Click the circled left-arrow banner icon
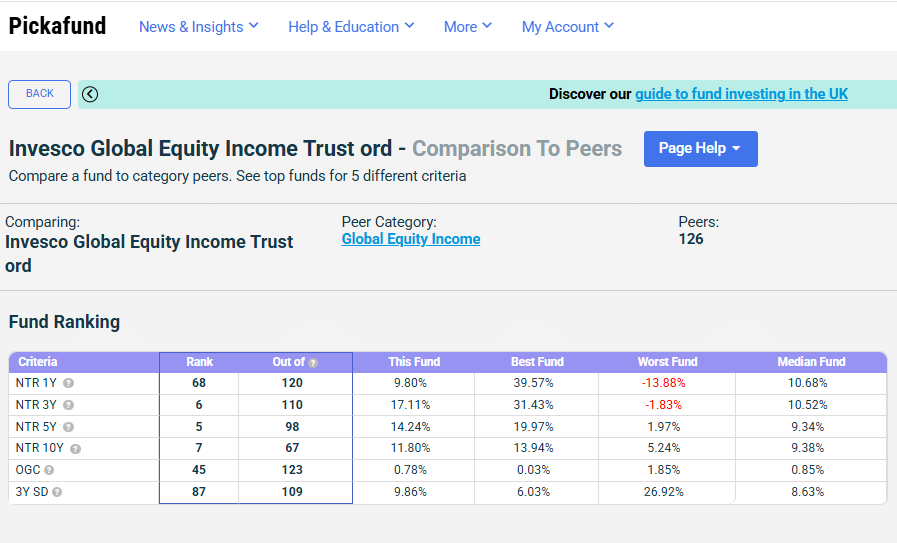Screen dimensions: 897x543 point(90,94)
